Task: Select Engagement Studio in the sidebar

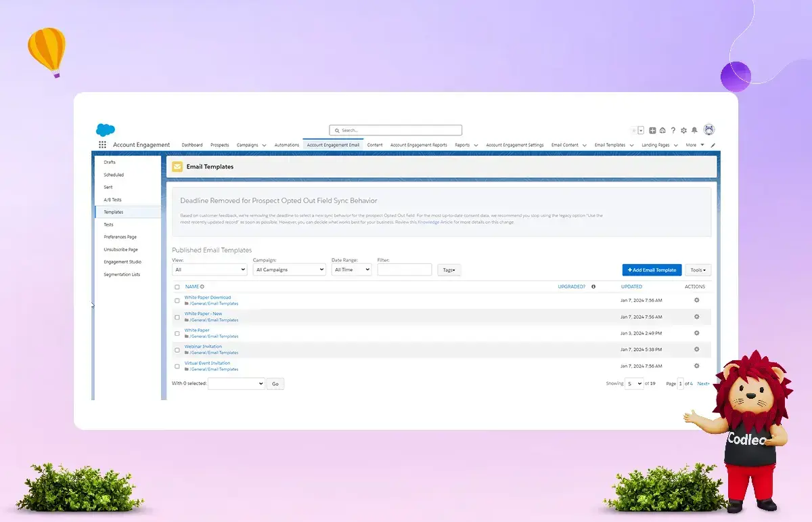Action: click(122, 262)
